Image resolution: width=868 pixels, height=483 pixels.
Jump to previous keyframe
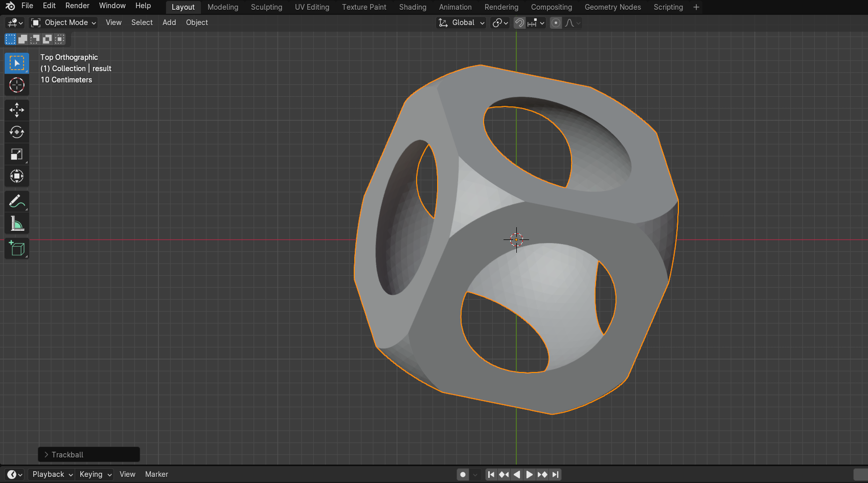(x=504, y=474)
